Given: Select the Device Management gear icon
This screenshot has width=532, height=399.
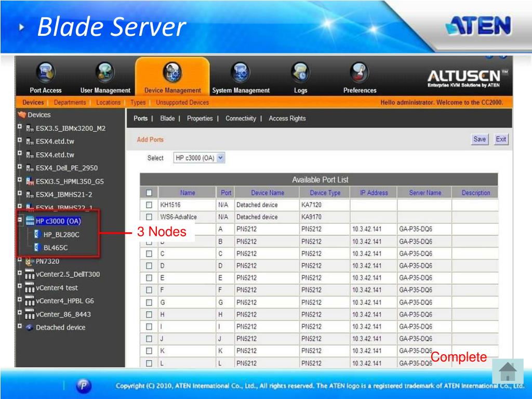Looking at the screenshot, I should coord(172,72).
